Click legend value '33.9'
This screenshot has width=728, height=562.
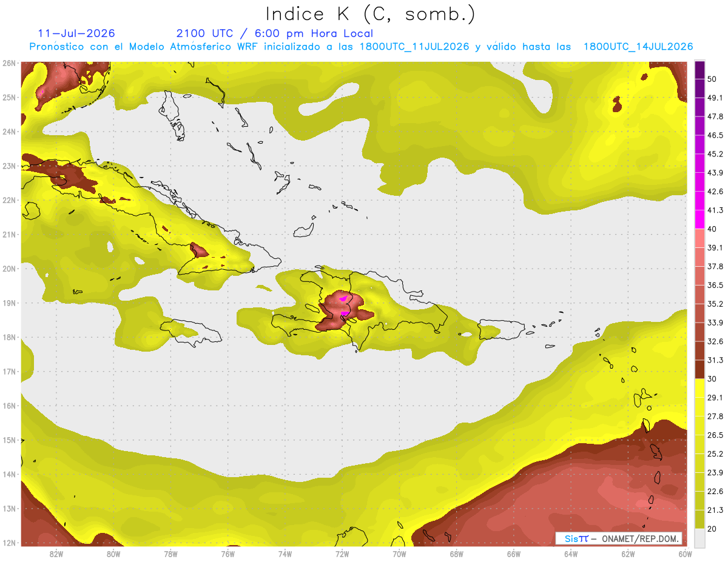715,323
